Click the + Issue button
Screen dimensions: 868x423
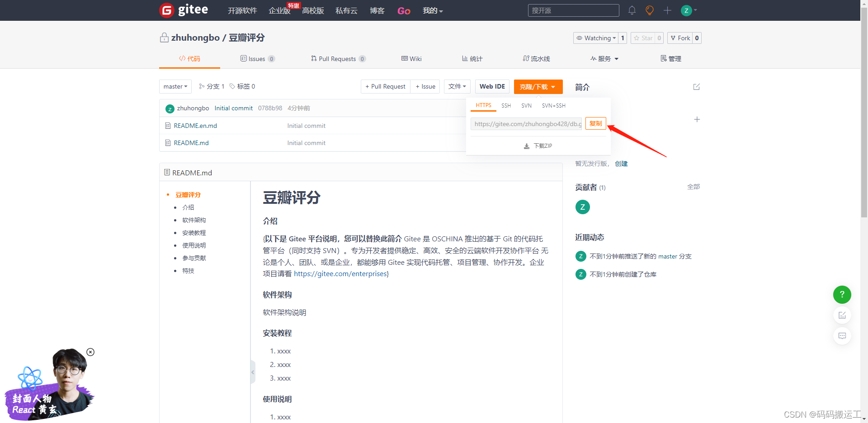pyautogui.click(x=425, y=86)
